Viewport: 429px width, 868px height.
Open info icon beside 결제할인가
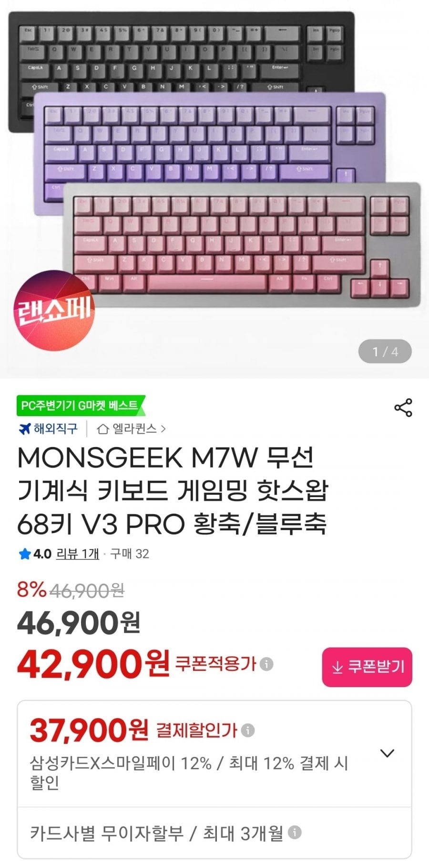[248, 730]
